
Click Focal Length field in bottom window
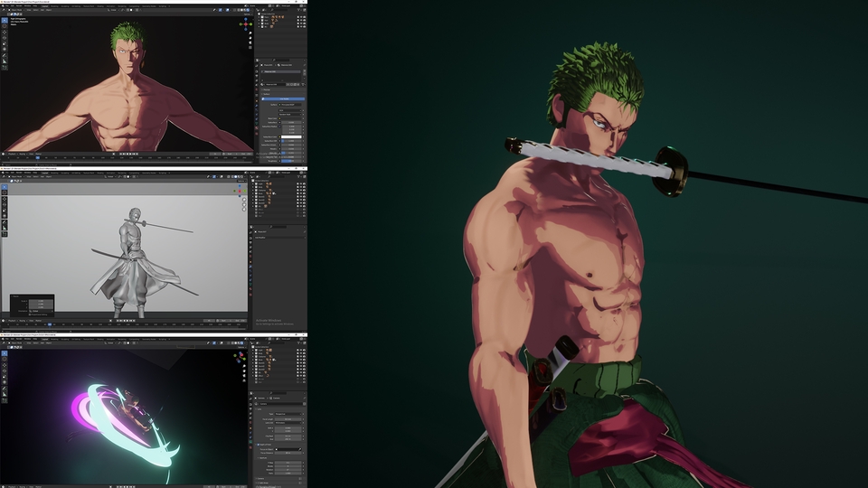point(288,418)
